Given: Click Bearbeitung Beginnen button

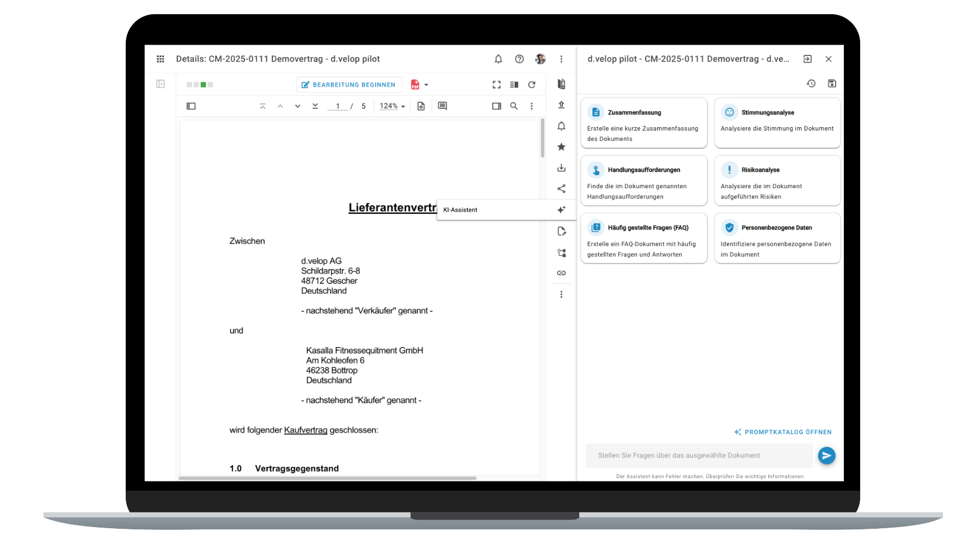Looking at the screenshot, I should click(349, 85).
